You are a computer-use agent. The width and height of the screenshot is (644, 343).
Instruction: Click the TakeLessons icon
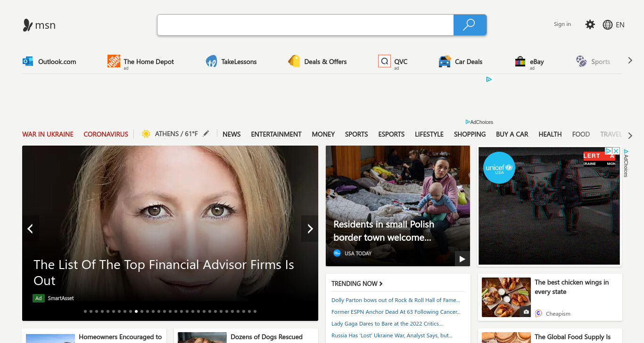pos(211,61)
